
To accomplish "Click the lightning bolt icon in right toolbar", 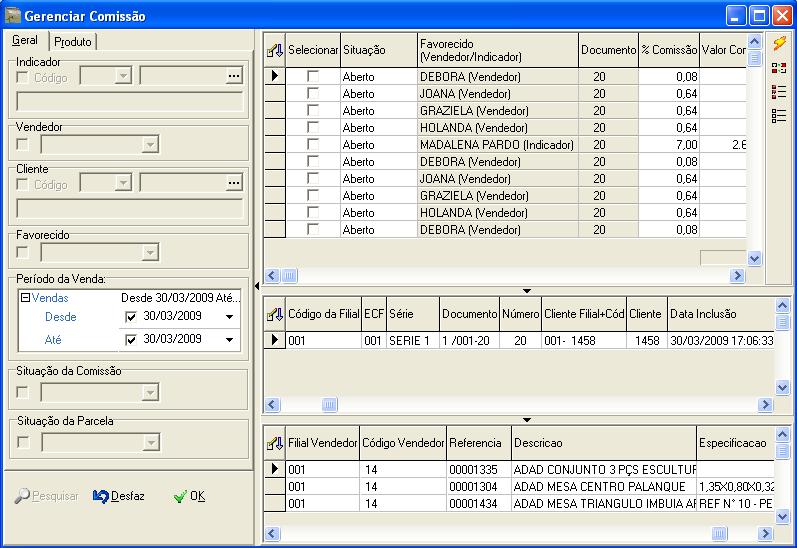I will [x=780, y=43].
